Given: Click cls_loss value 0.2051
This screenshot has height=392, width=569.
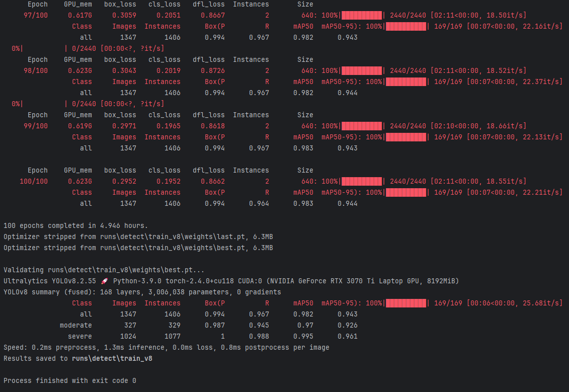Looking at the screenshot, I should tap(169, 15).
